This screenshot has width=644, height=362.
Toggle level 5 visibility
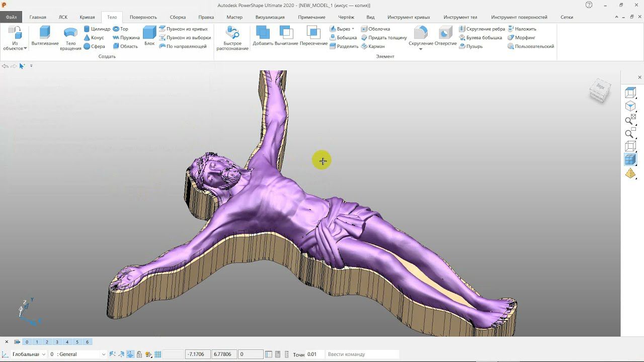(77, 342)
